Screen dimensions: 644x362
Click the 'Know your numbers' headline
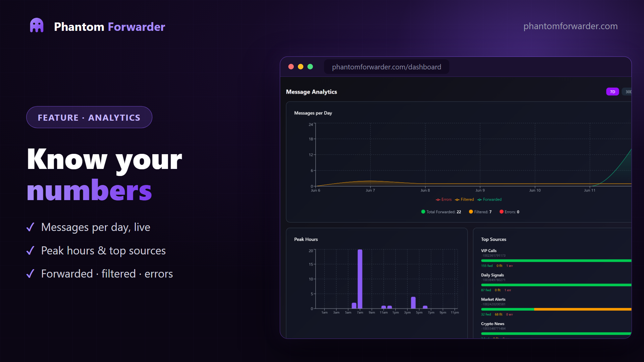click(x=104, y=174)
